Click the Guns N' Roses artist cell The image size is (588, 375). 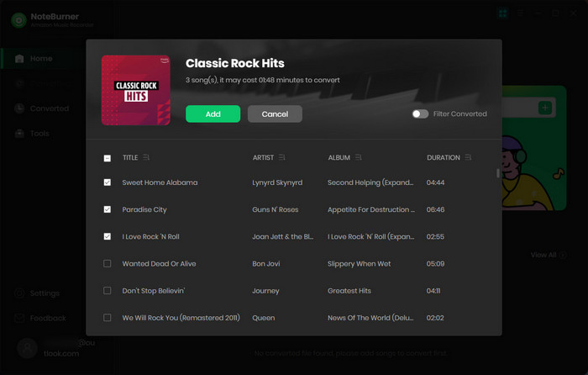click(x=276, y=209)
